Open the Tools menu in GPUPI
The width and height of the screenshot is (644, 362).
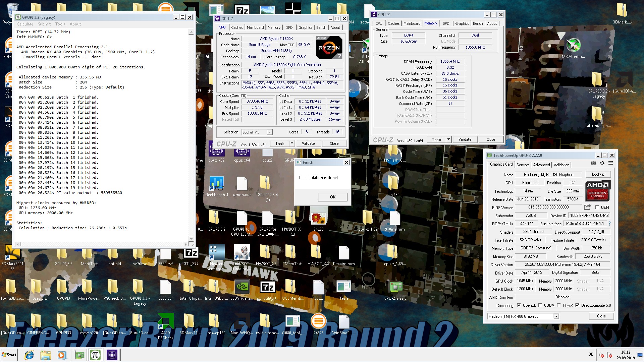click(60, 24)
